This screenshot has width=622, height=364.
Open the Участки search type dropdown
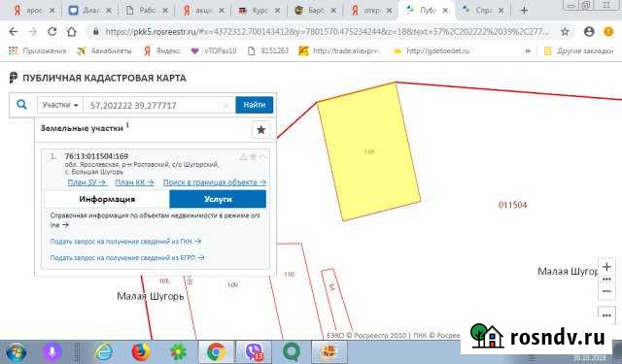coord(60,105)
